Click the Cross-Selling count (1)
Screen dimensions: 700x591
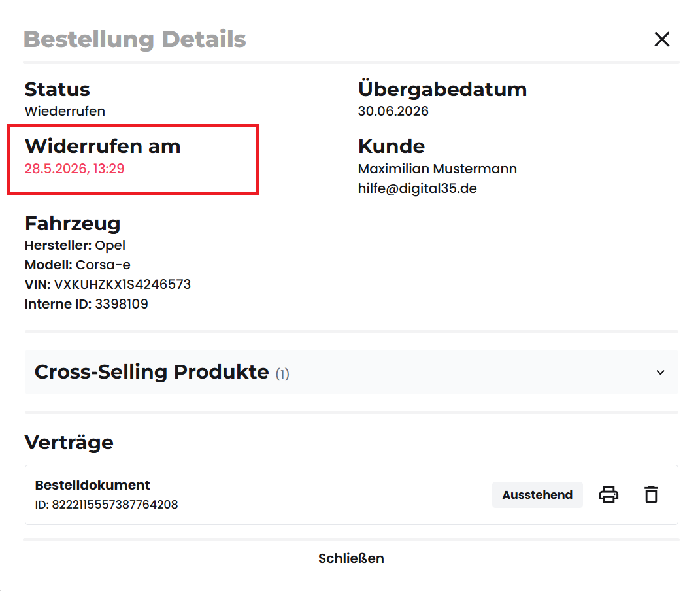point(282,373)
